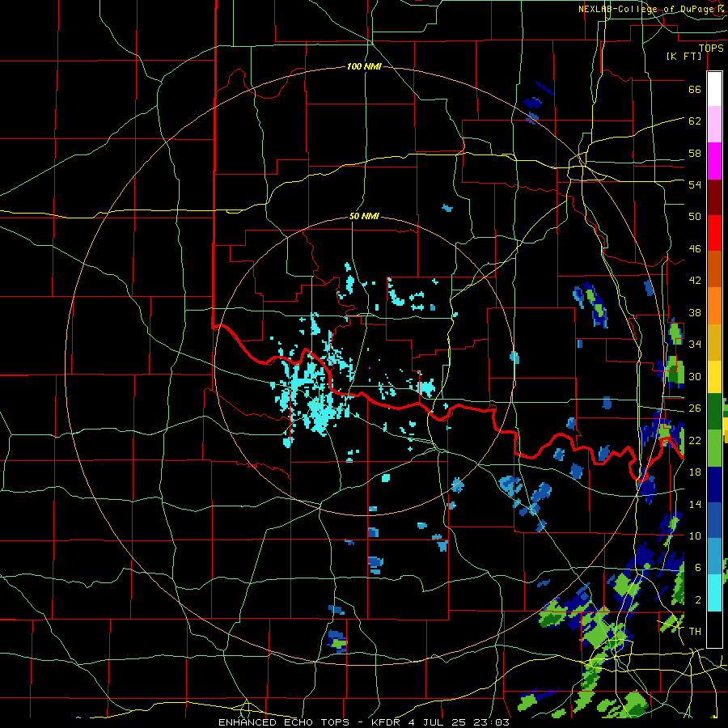728x728 pixels.
Task: Click the '50 NMI' range ring label
Action: (x=364, y=216)
